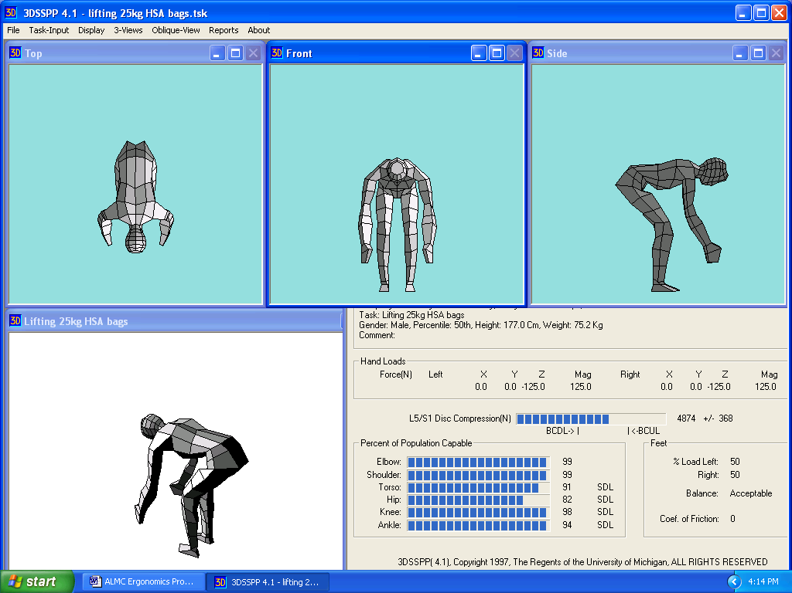
Task: Close the Front view window
Action: tap(515, 53)
